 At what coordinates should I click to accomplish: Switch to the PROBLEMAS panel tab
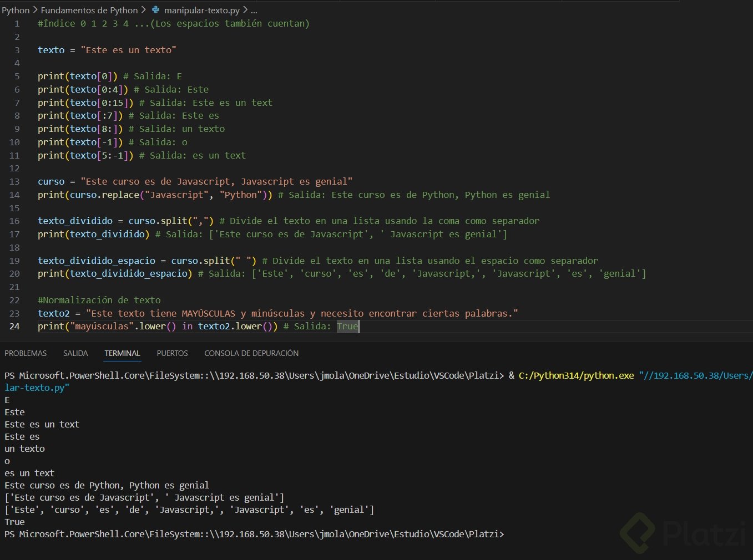click(26, 353)
